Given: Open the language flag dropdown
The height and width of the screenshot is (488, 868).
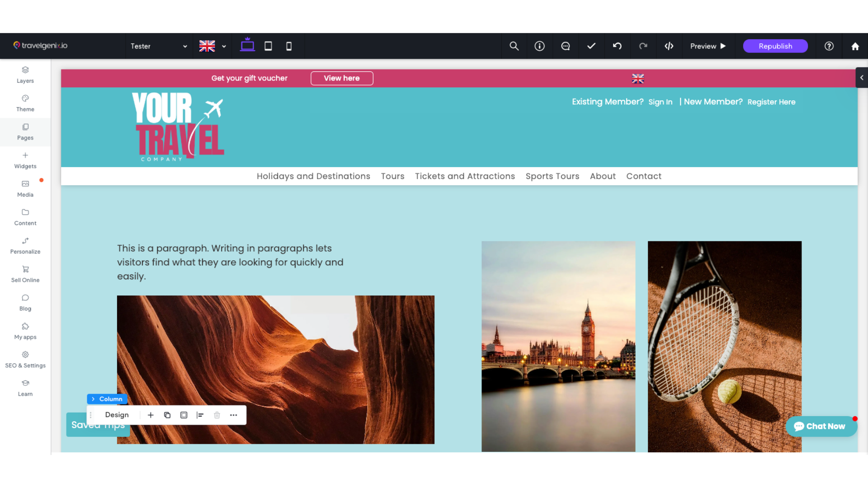Looking at the screenshot, I should pyautogui.click(x=212, y=46).
